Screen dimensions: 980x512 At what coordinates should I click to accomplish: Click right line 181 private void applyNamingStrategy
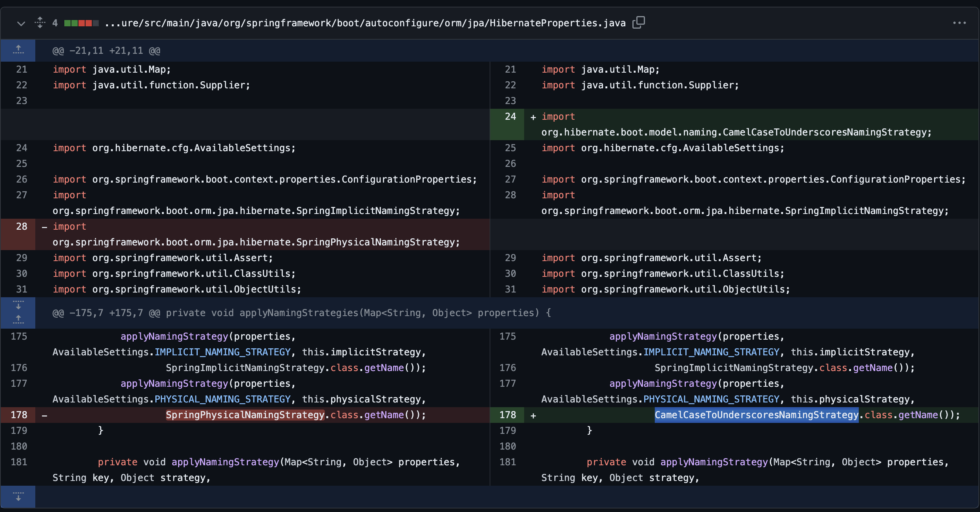click(677, 462)
